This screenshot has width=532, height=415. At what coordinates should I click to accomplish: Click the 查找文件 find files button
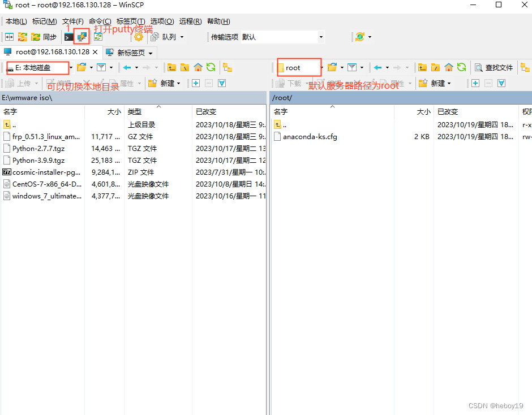[x=494, y=67]
